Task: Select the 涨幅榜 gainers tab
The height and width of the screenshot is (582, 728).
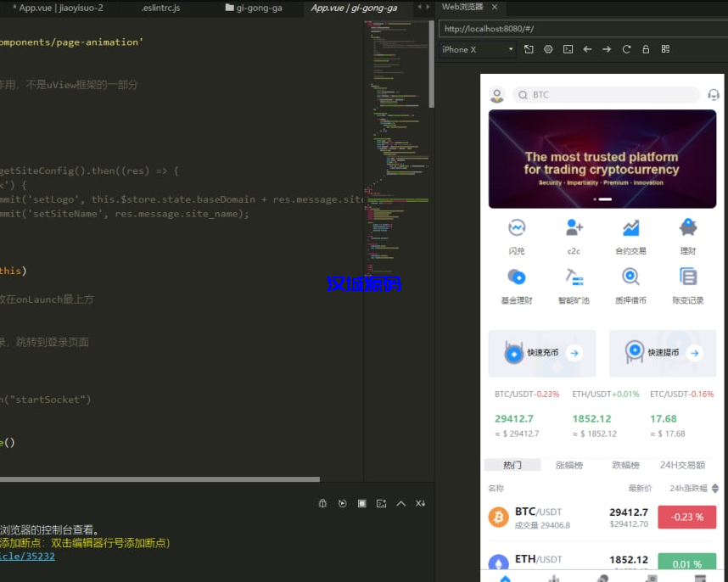Action: [x=568, y=465]
